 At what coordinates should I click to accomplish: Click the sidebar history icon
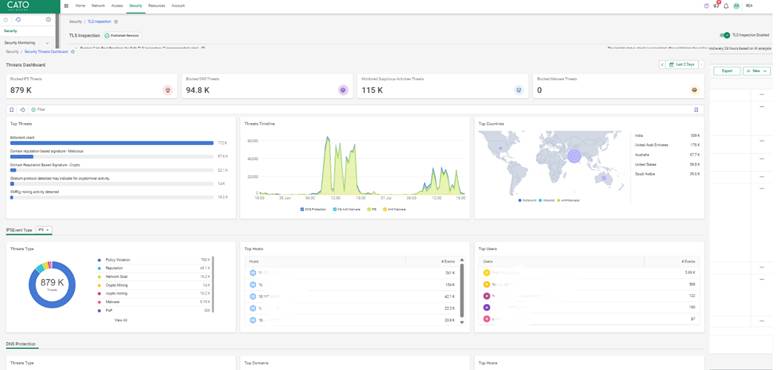point(18,20)
